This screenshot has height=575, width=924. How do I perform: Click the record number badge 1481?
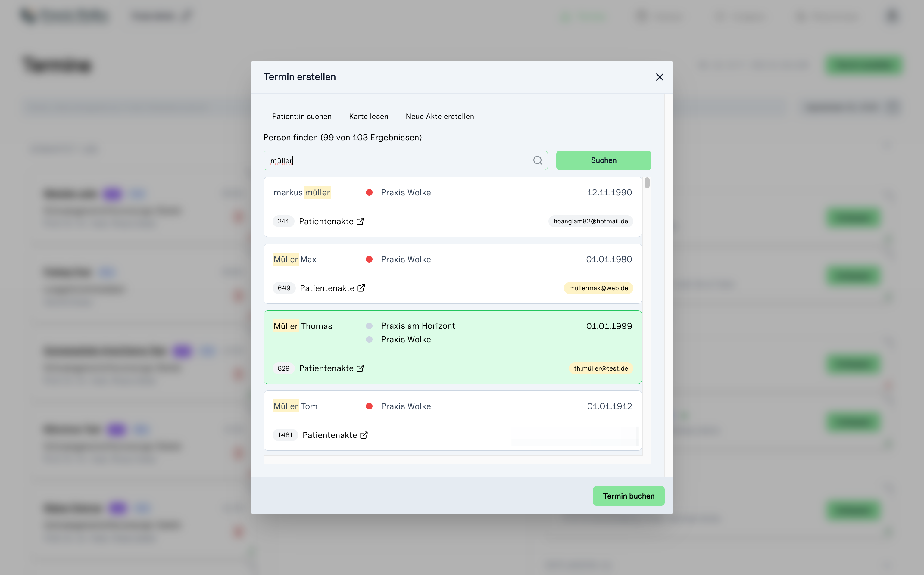(285, 435)
